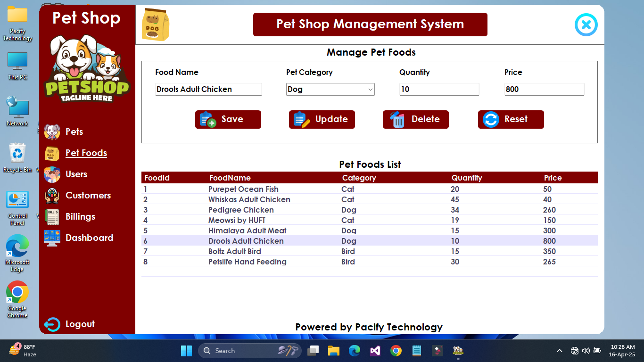Click the Quantity column header
644x362 pixels.
coord(467,178)
